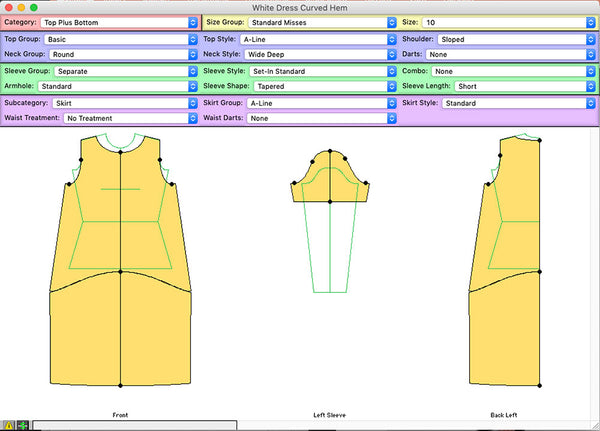600x431 pixels.
Task: Click the yellow warning triangle icon
Action: click(8, 425)
